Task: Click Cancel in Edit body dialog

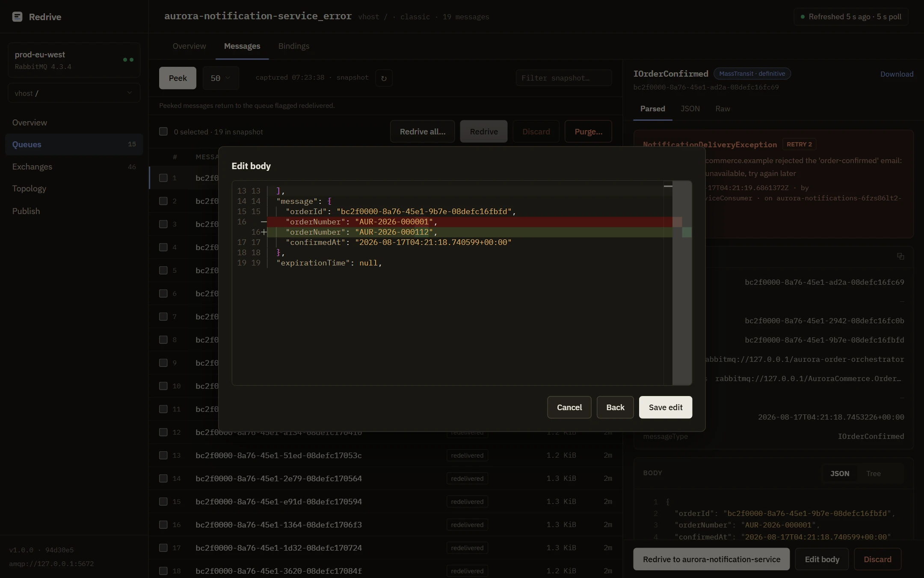Action: [569, 407]
